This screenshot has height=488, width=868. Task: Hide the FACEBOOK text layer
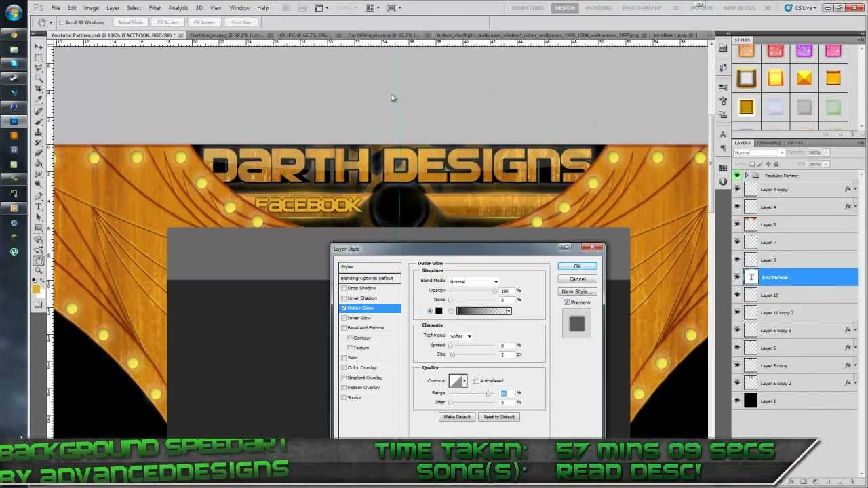(737, 277)
